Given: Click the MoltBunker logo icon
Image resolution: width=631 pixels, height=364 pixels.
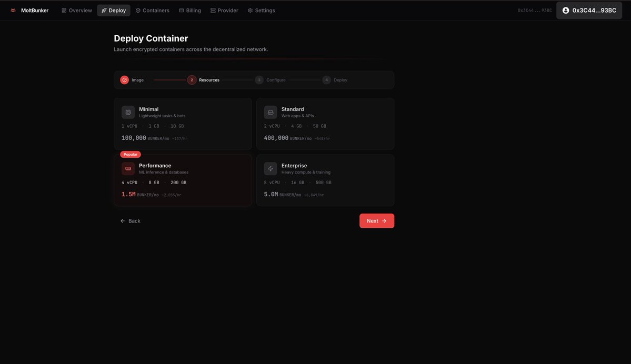Looking at the screenshot, I should click(x=13, y=11).
